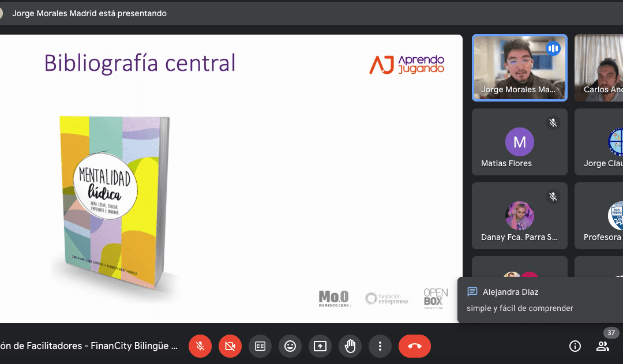623x364 pixels.
Task: Click the Mo.0 Momento Cero logo
Action: tap(334, 299)
